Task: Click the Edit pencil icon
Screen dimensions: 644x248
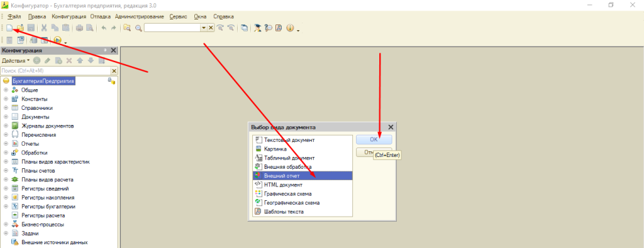Action: (48, 61)
